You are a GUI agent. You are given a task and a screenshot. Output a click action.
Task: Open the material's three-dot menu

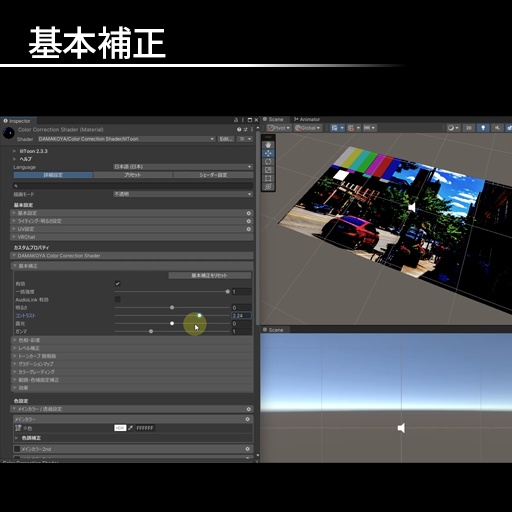[252, 129]
